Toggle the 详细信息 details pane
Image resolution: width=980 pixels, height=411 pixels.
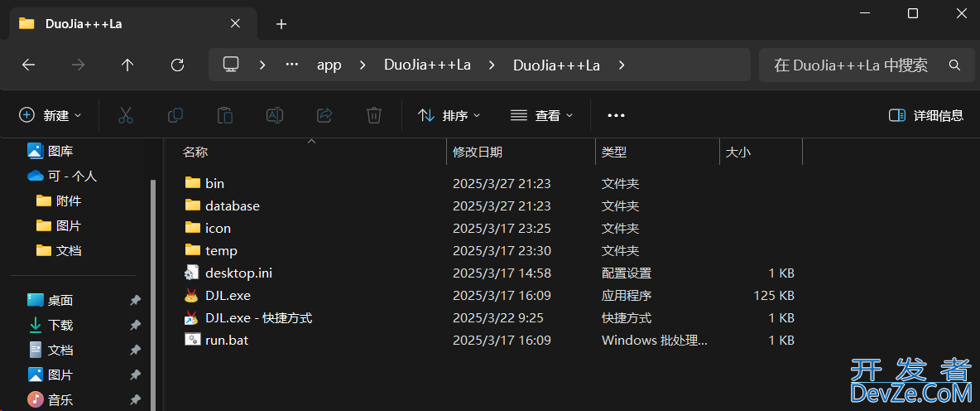[925, 115]
